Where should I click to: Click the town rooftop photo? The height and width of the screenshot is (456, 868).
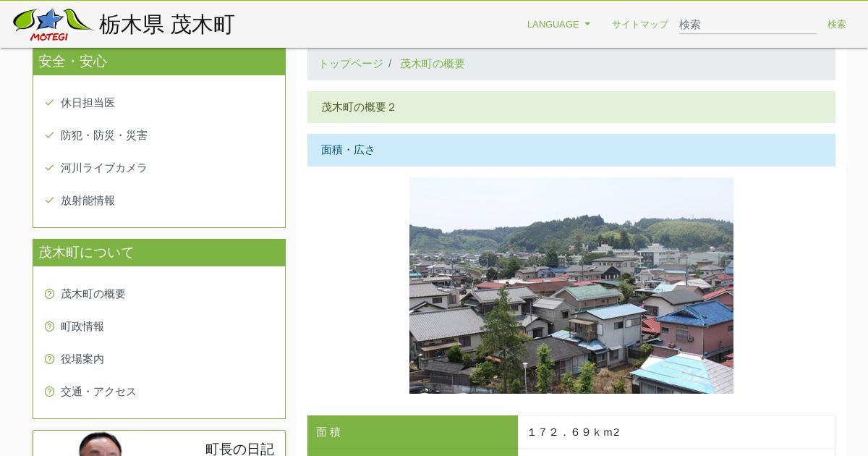(x=571, y=285)
